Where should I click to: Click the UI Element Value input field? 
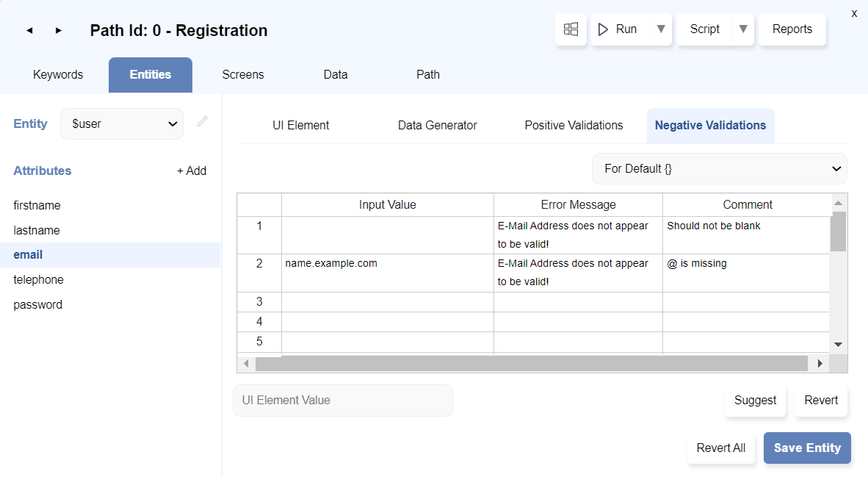tap(343, 401)
